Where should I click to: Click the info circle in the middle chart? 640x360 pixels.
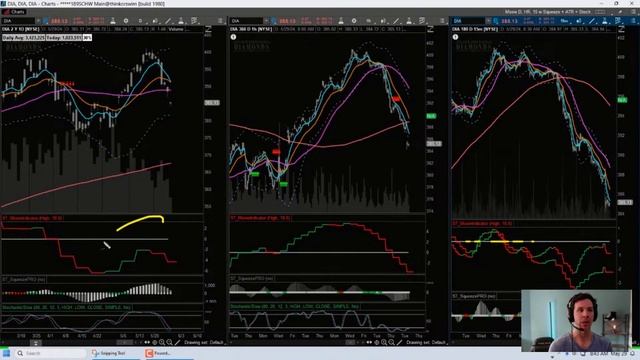click(x=233, y=37)
